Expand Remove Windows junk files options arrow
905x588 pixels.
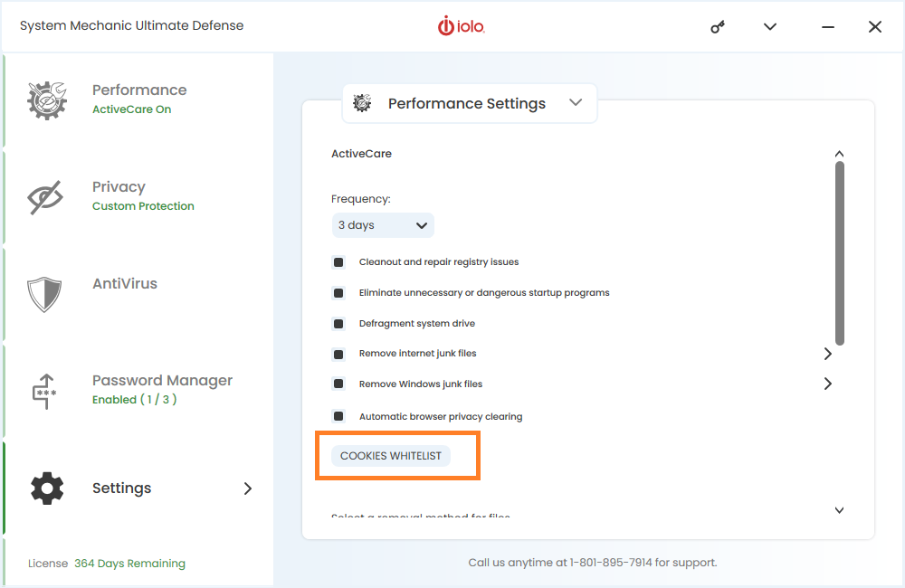[x=828, y=384]
